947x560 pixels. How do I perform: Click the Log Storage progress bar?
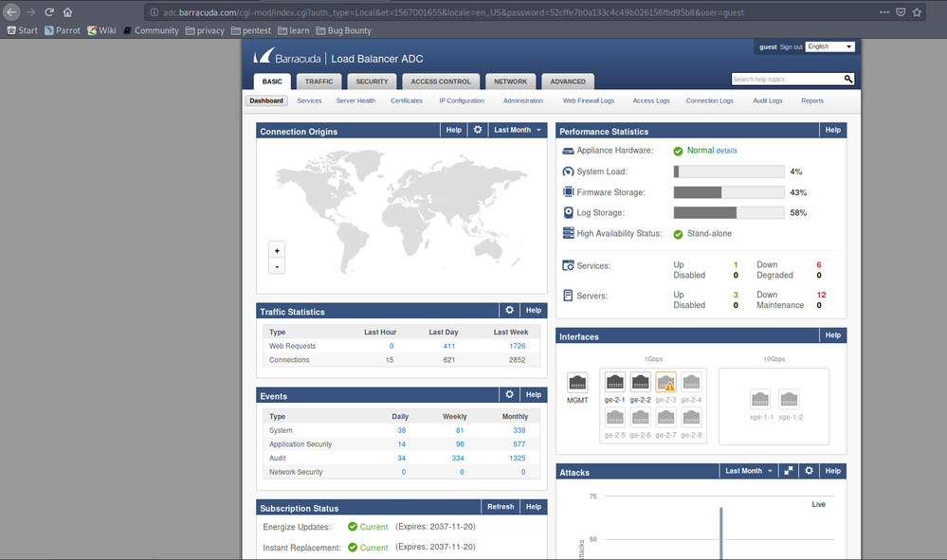pyautogui.click(x=729, y=212)
